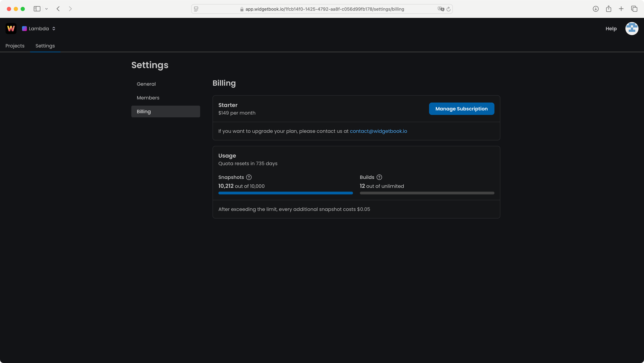
Task: Show tab overview icon
Action: coord(634,9)
